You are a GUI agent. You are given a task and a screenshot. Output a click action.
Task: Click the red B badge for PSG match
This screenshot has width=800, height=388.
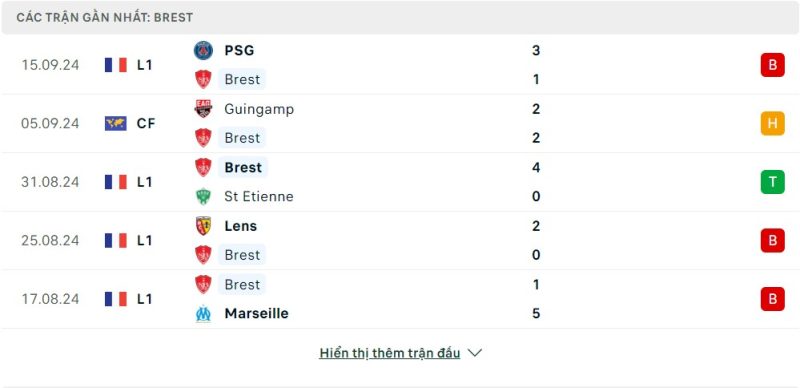click(x=772, y=65)
